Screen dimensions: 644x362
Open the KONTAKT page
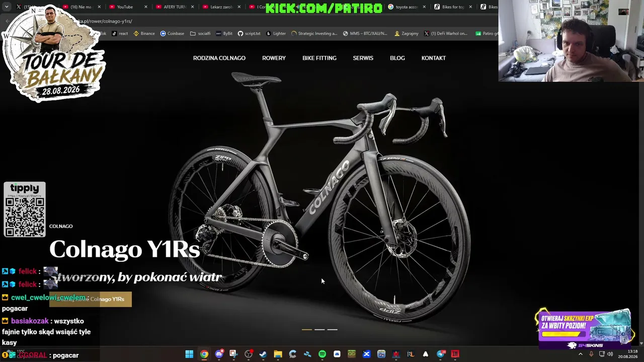(434, 58)
